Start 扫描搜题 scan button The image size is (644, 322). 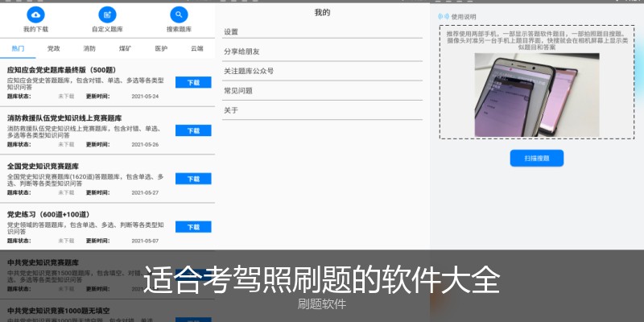[x=537, y=158]
